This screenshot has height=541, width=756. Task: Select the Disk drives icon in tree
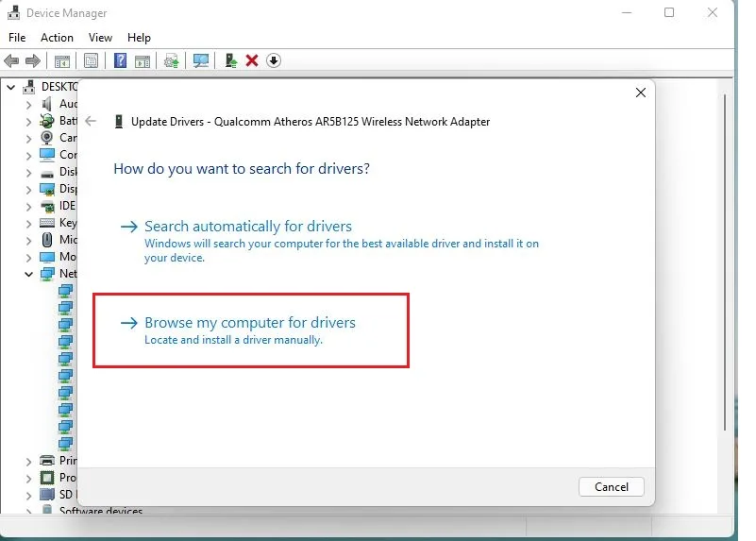pyautogui.click(x=47, y=173)
